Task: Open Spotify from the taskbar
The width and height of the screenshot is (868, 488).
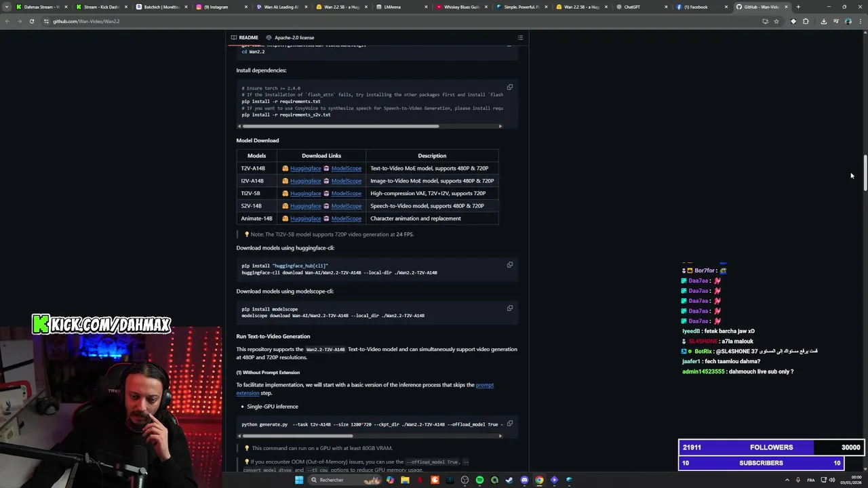Action: [x=479, y=480]
